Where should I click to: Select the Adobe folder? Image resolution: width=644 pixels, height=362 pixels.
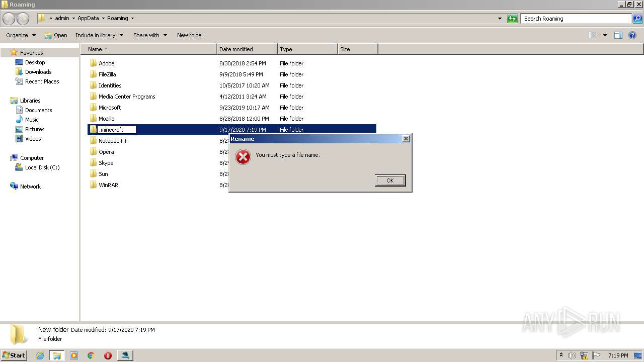pyautogui.click(x=107, y=63)
